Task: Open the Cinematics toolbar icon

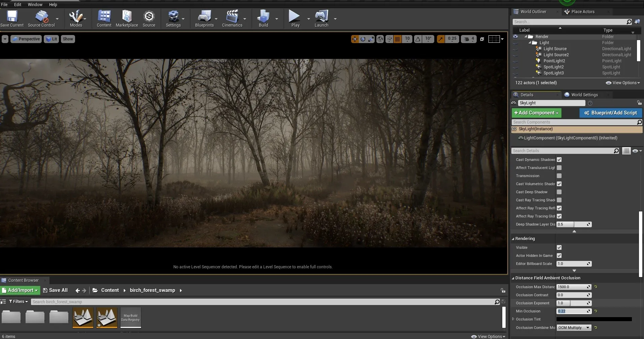Action: point(232,16)
